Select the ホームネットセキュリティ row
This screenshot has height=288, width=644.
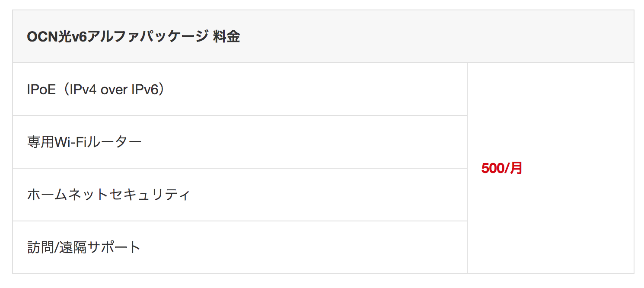click(240, 195)
